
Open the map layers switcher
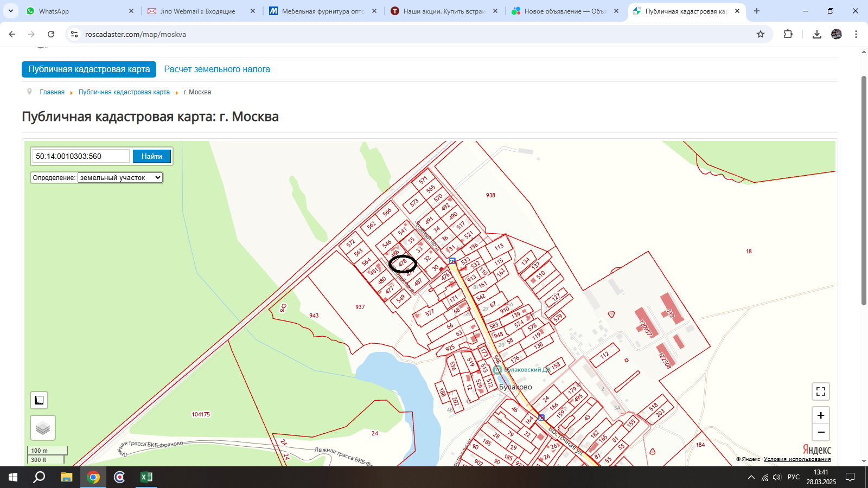click(x=43, y=428)
